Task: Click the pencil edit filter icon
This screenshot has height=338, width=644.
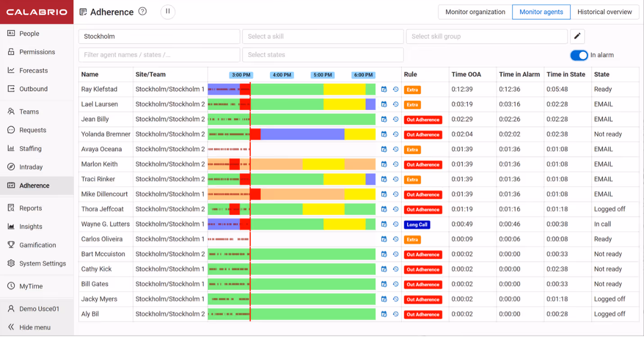Action: pyautogui.click(x=577, y=36)
